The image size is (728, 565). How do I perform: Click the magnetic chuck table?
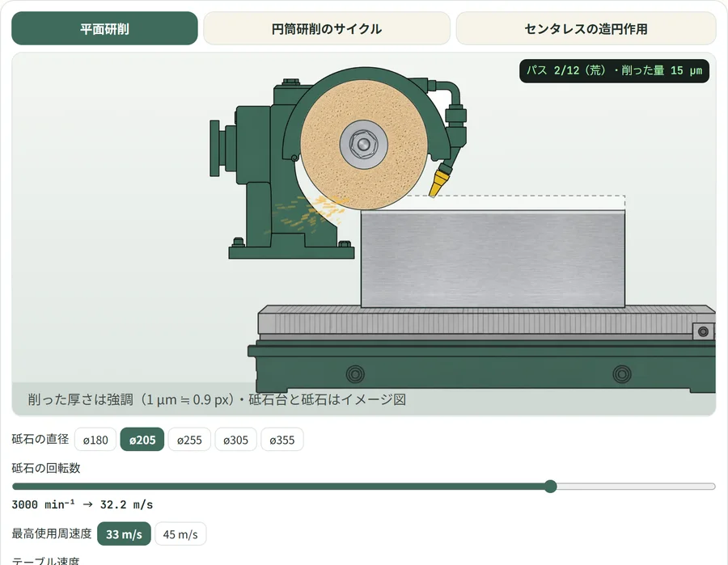tap(487, 323)
